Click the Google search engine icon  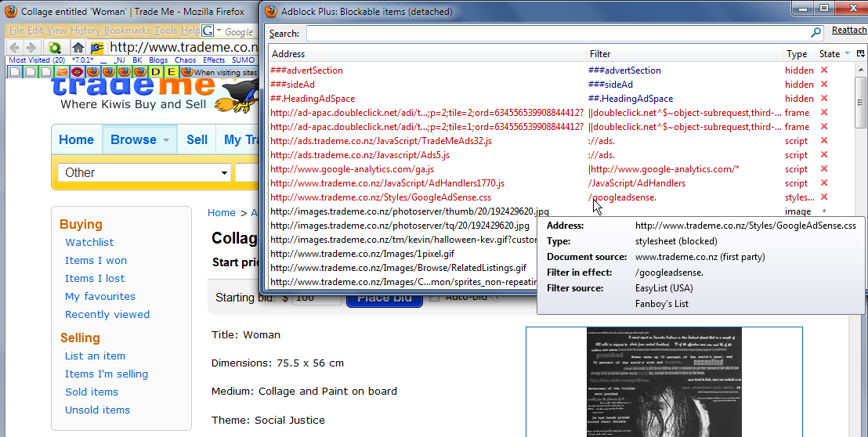[x=207, y=31]
